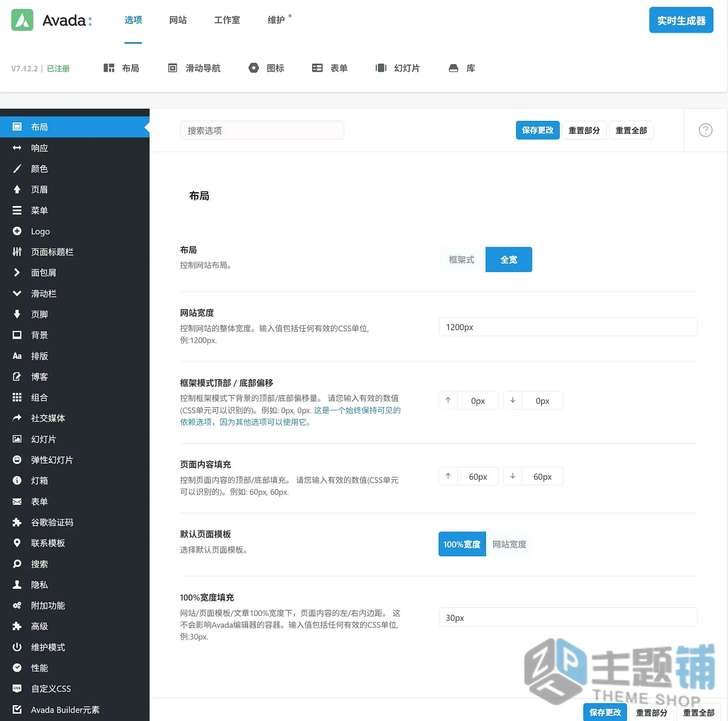Choose 网站宽度 default page template
Screen dimensions: 728x721
pyautogui.click(x=509, y=544)
